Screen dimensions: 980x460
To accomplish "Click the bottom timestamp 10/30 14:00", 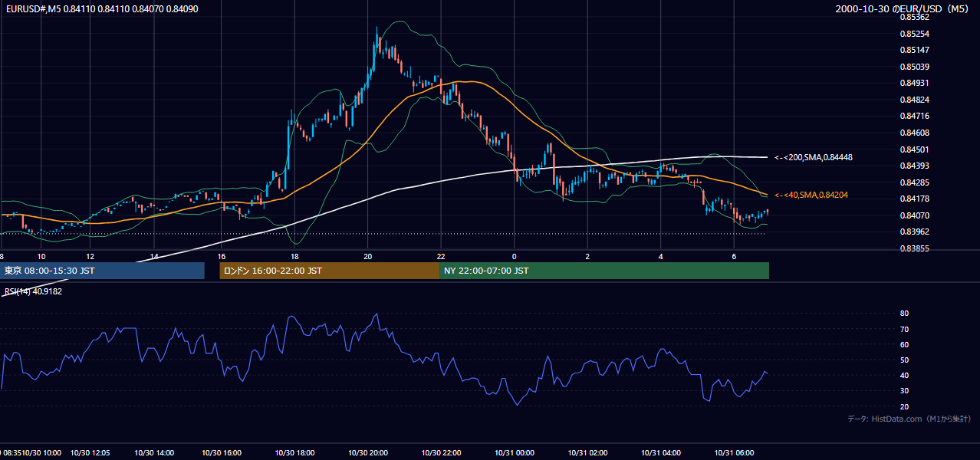I will click(x=155, y=452).
